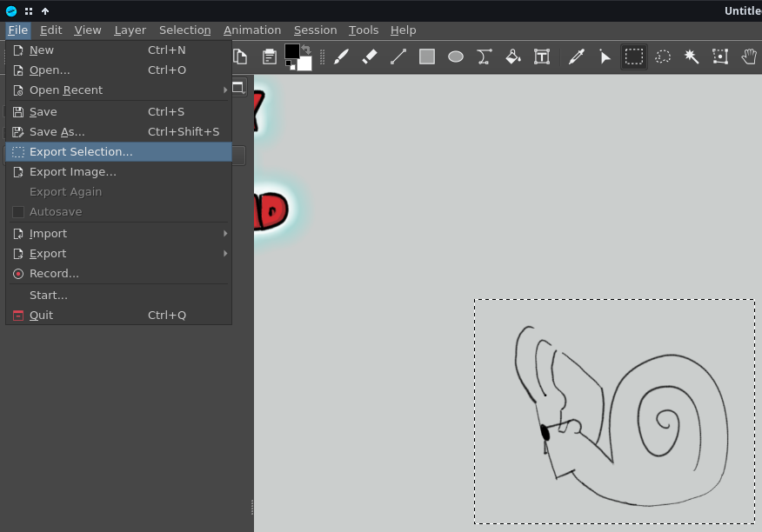Choose Save from the File menu
762x532 pixels.
tap(118, 112)
